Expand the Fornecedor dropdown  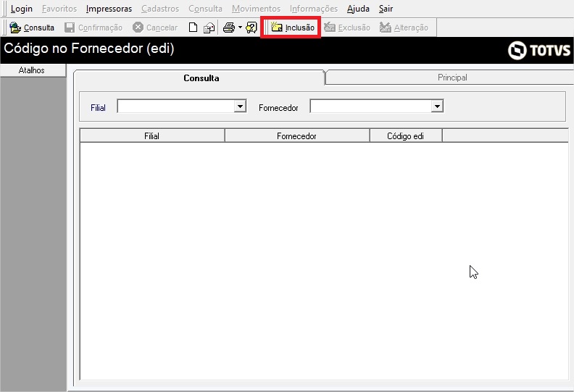(x=437, y=107)
